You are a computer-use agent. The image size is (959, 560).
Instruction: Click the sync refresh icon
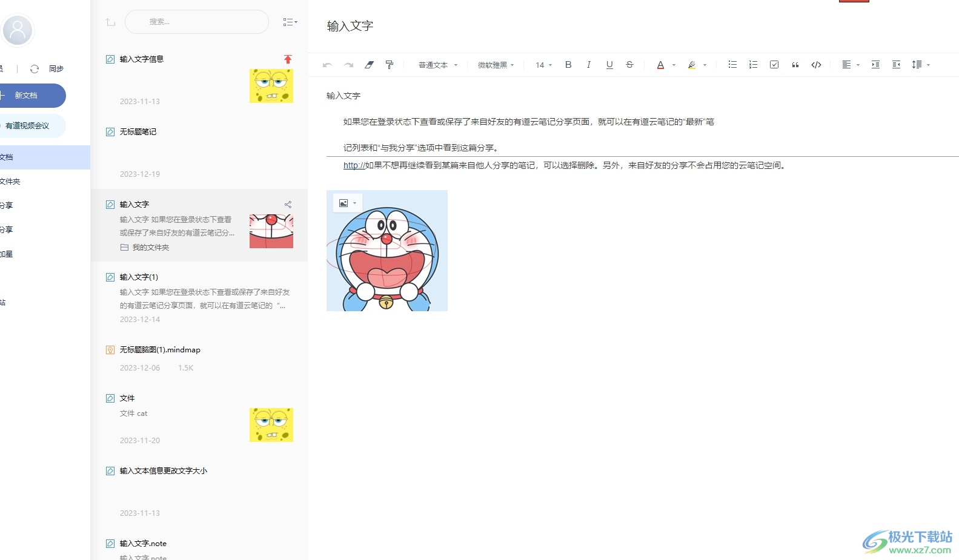coord(35,69)
